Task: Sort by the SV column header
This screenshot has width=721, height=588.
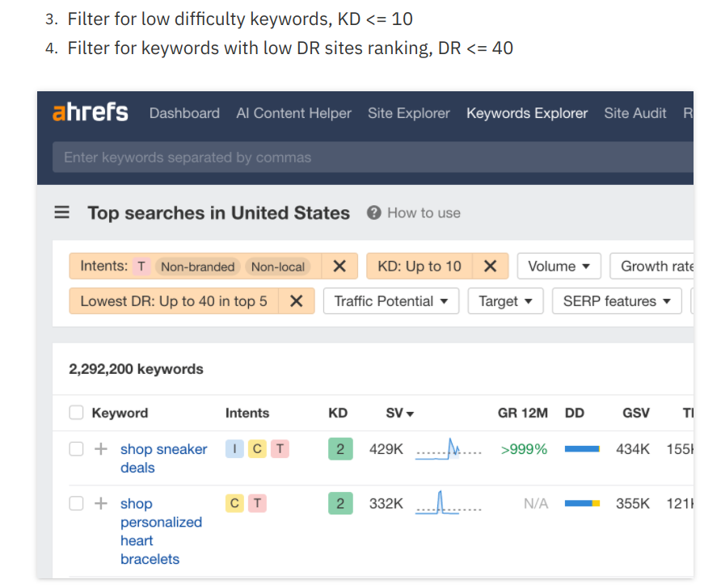Action: point(399,413)
